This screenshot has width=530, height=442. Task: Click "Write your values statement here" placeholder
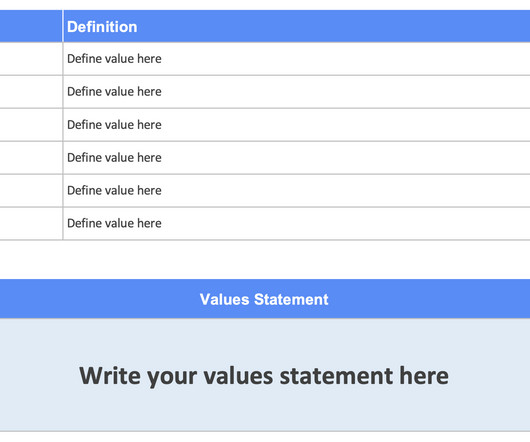coord(264,375)
